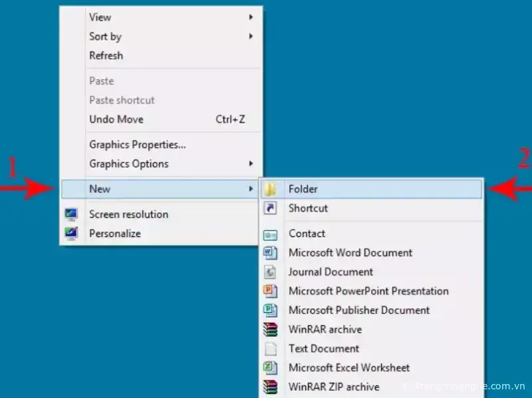The width and height of the screenshot is (532, 398).
Task: Create a new WinRAR ZIP archive
Action: [x=334, y=387]
